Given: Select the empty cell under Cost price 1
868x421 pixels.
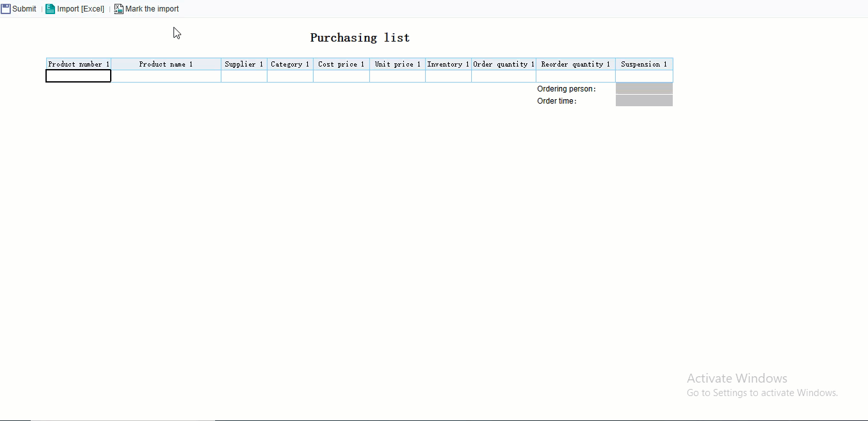Looking at the screenshot, I should coord(341,76).
